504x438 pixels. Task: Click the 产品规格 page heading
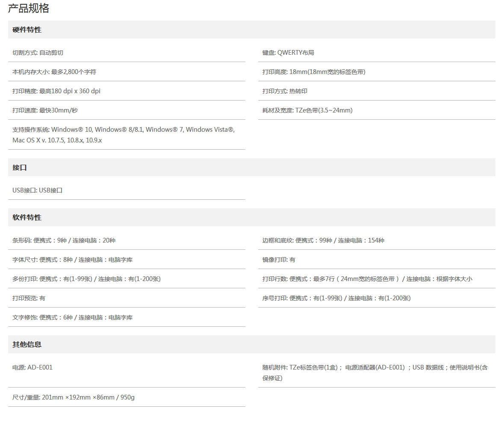29,9
